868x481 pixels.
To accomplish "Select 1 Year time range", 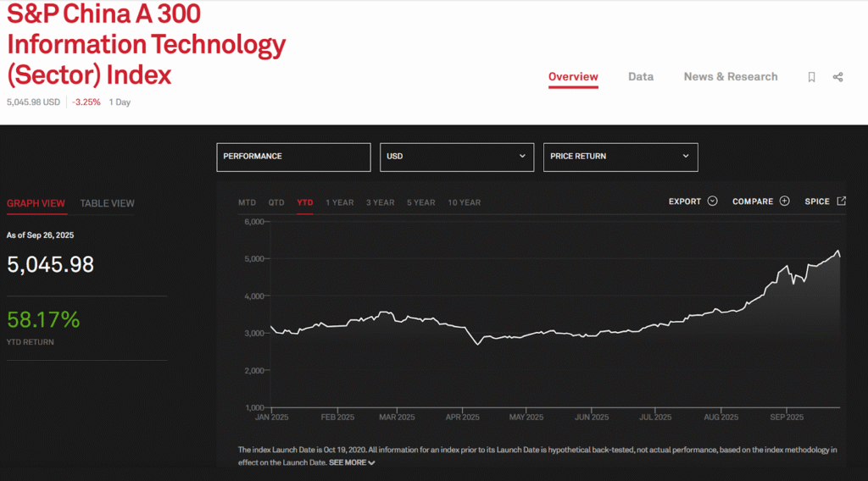I will point(339,202).
